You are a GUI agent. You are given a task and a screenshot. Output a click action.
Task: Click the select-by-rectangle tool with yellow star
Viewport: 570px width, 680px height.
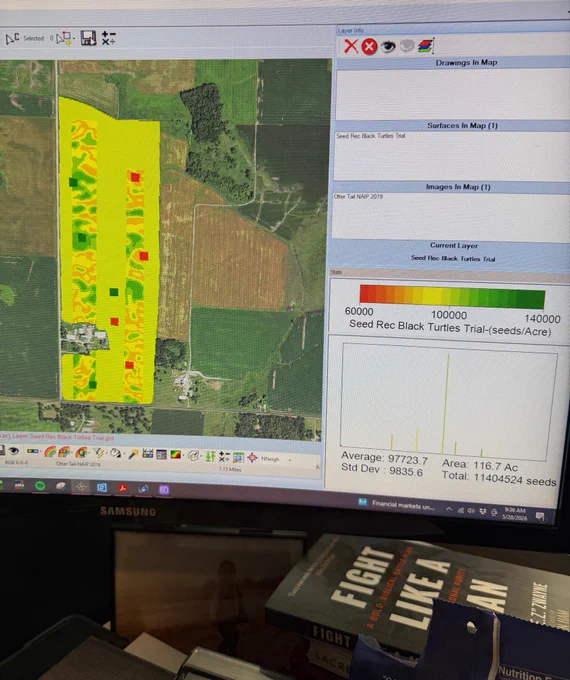[x=63, y=38]
